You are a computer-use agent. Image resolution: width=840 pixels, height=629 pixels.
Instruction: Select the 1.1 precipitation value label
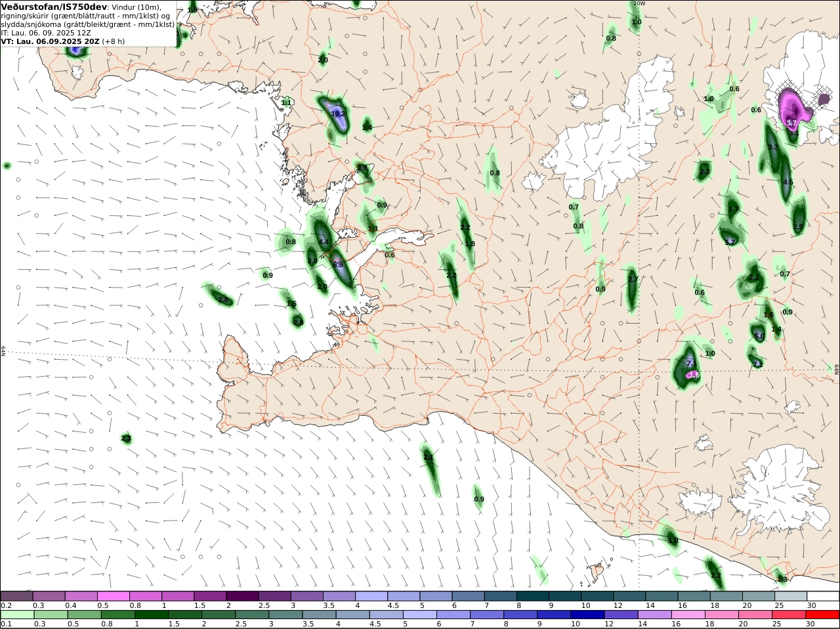coord(286,103)
